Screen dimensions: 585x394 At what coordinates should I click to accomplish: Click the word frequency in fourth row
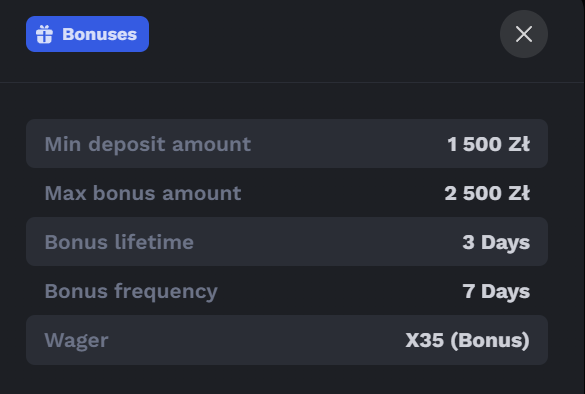[x=166, y=292]
